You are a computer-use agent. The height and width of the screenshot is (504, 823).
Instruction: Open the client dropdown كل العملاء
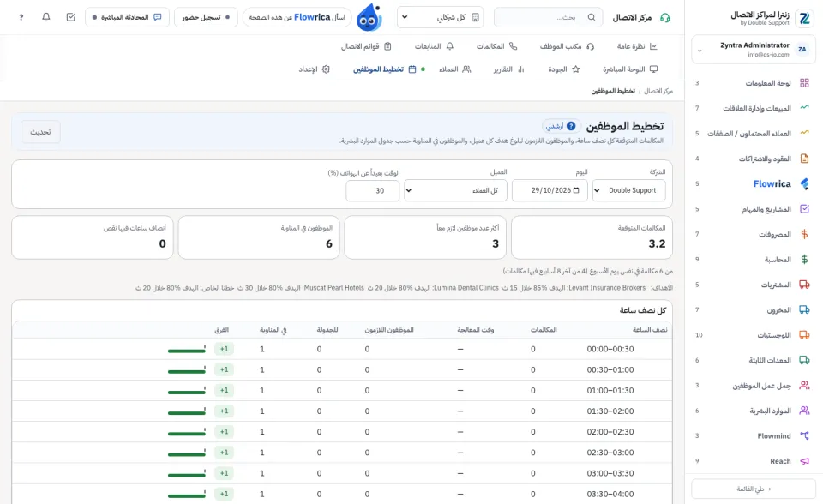tap(455, 190)
